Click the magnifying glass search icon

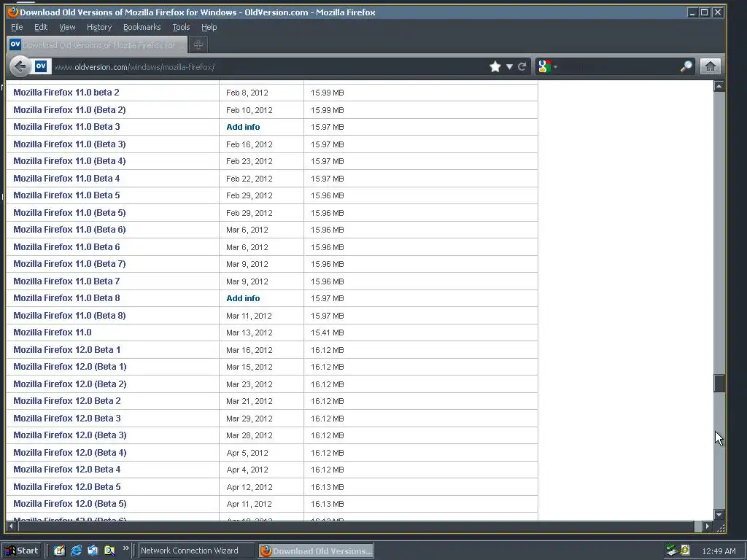point(686,66)
